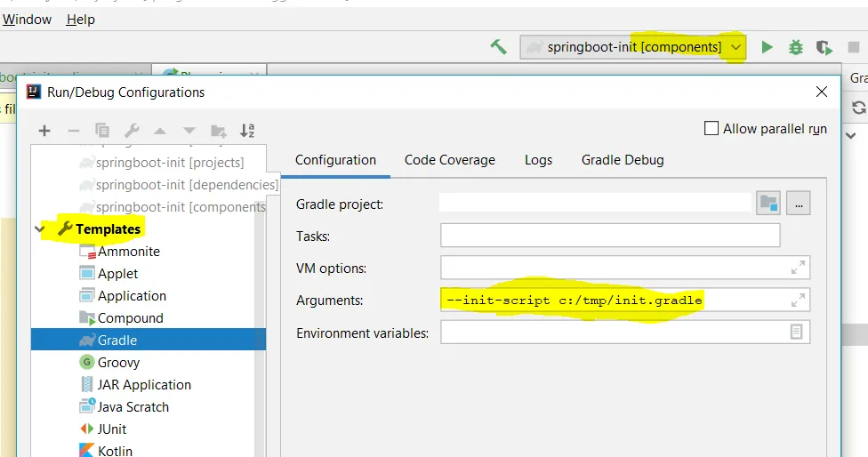Remove configuration with the minus icon

coord(74,131)
